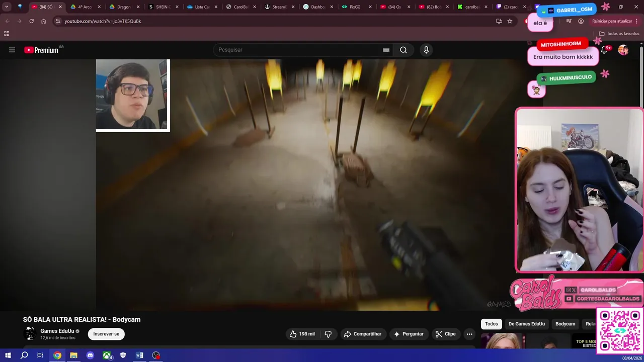Screen dimensions: 644x362
Task: Select the Bodycam filter chip
Action: (x=565, y=324)
